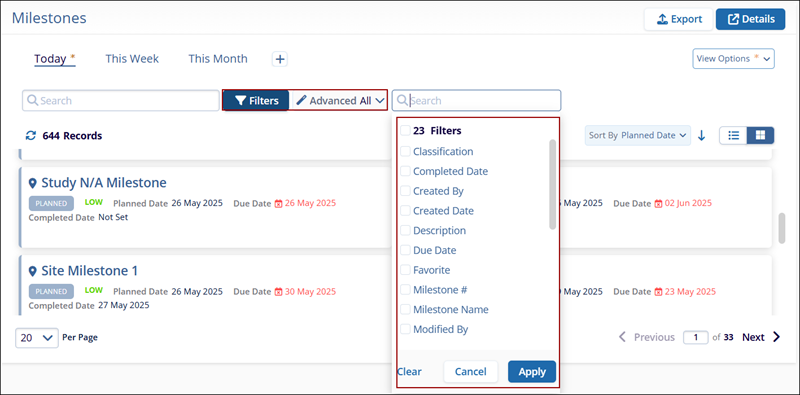
Task: Tick the select-all 23 Filters checkbox
Action: coord(405,131)
